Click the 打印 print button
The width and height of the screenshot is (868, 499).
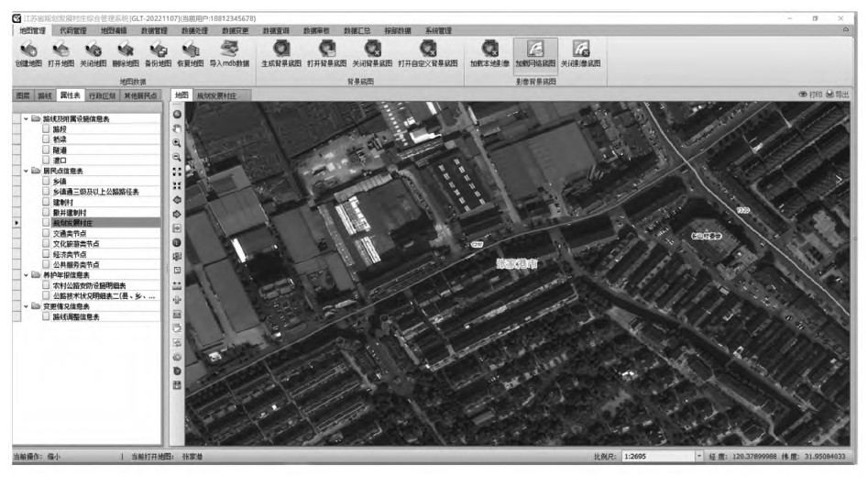809,94
